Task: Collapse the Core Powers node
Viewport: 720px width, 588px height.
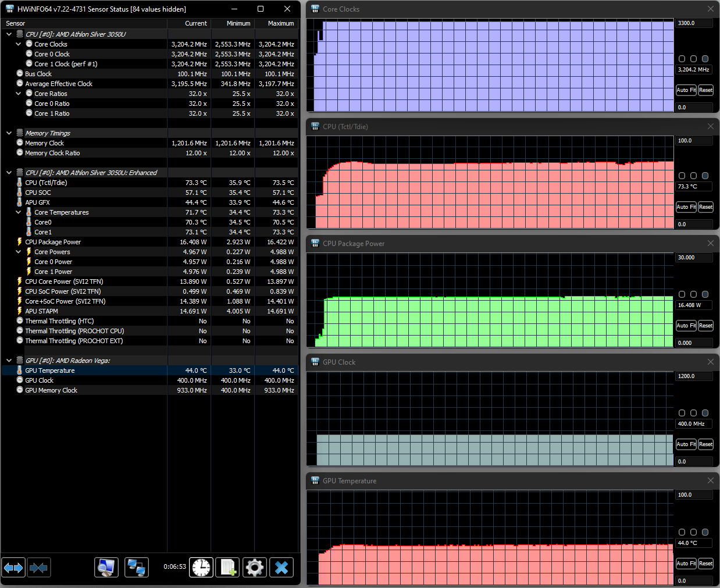Action: 19,252
